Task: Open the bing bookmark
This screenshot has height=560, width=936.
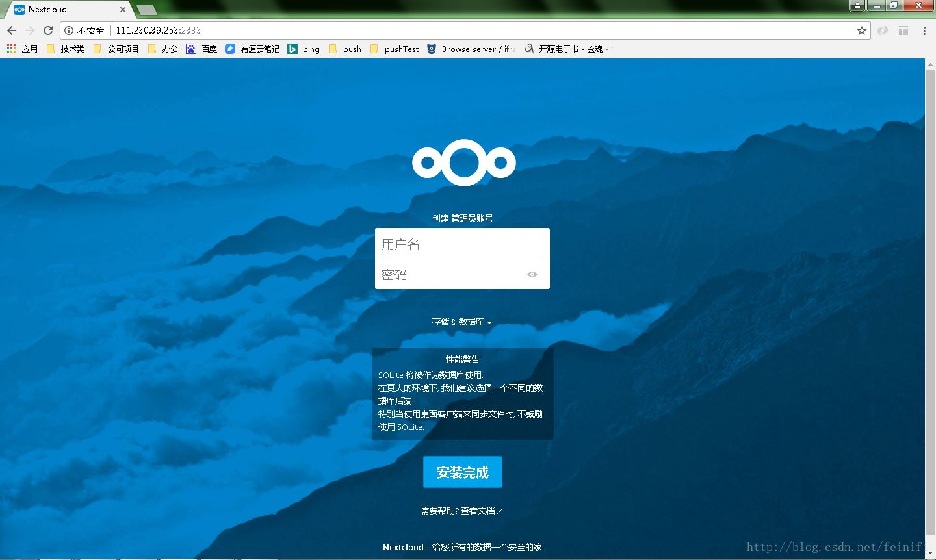Action: 304,48
